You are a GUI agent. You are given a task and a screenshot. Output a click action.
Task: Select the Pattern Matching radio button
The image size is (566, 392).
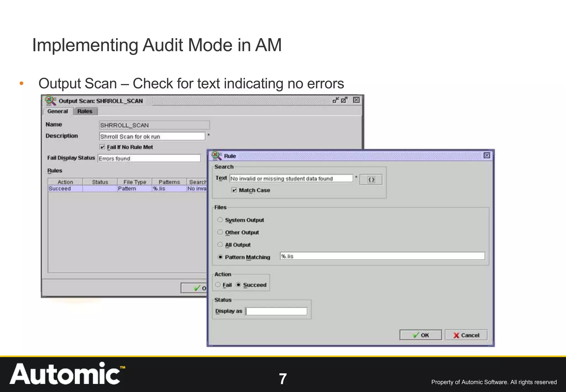point(220,257)
